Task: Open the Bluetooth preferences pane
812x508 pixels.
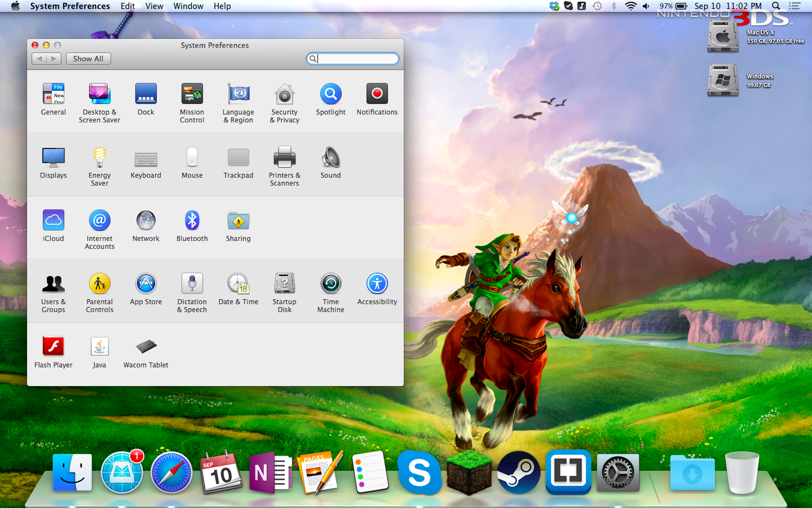Action: click(x=192, y=226)
